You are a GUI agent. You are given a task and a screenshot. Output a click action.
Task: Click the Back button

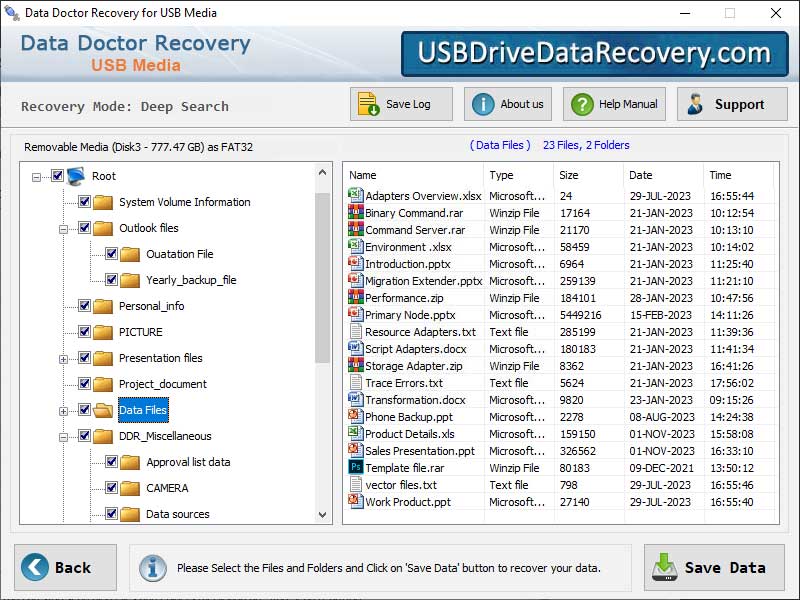pyautogui.click(x=64, y=566)
